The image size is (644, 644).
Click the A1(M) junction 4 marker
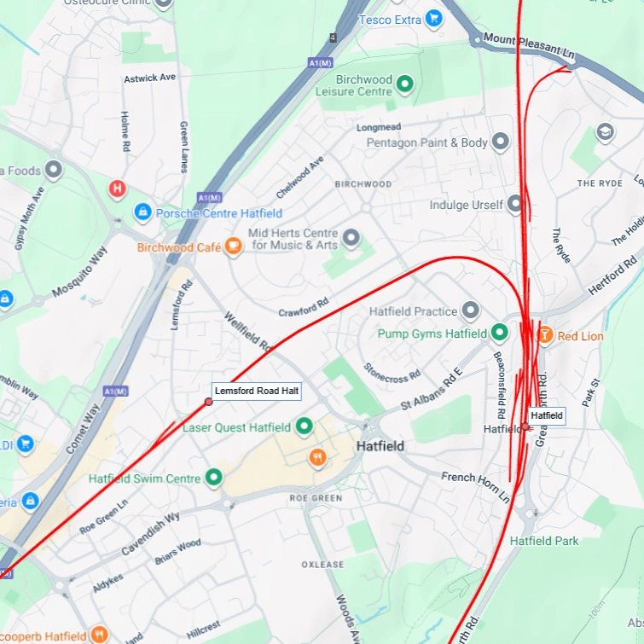[334, 38]
